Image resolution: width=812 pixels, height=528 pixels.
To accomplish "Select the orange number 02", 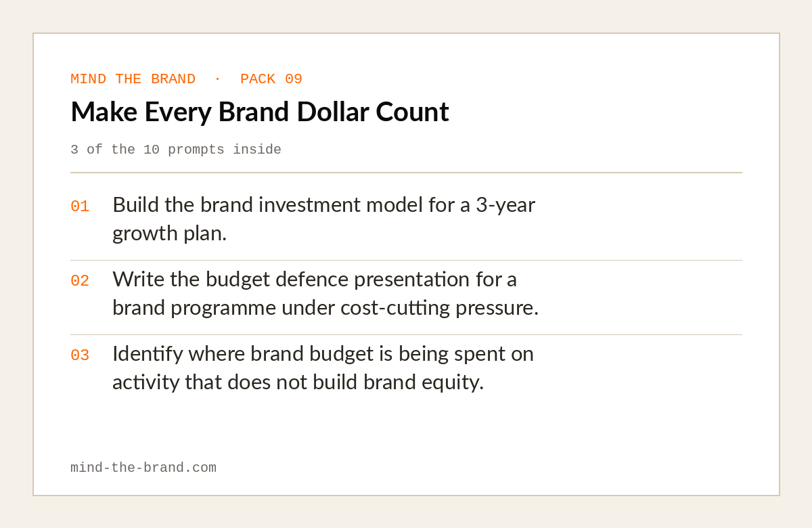I will [80, 281].
